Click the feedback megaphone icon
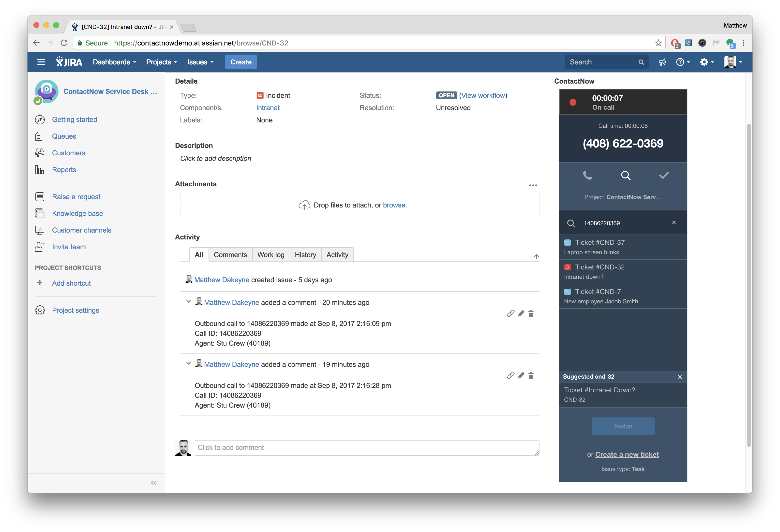Viewport: 780px width, 532px height. (x=662, y=62)
